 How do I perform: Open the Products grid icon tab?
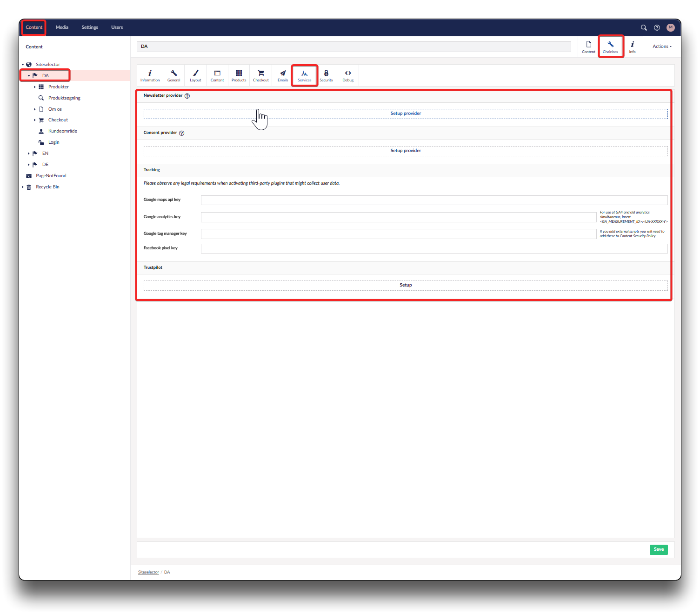(x=239, y=75)
